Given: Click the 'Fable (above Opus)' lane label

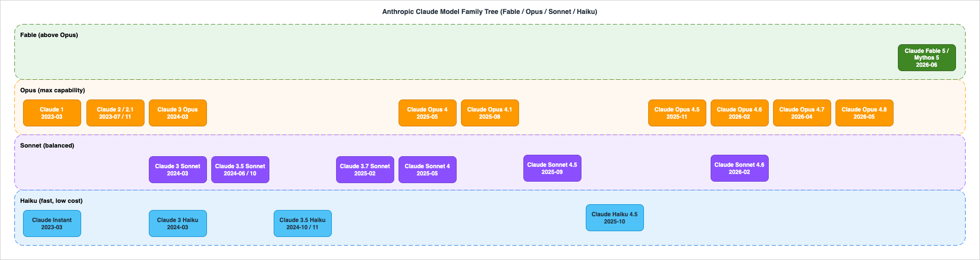Looking at the screenshot, I should 49,35.
